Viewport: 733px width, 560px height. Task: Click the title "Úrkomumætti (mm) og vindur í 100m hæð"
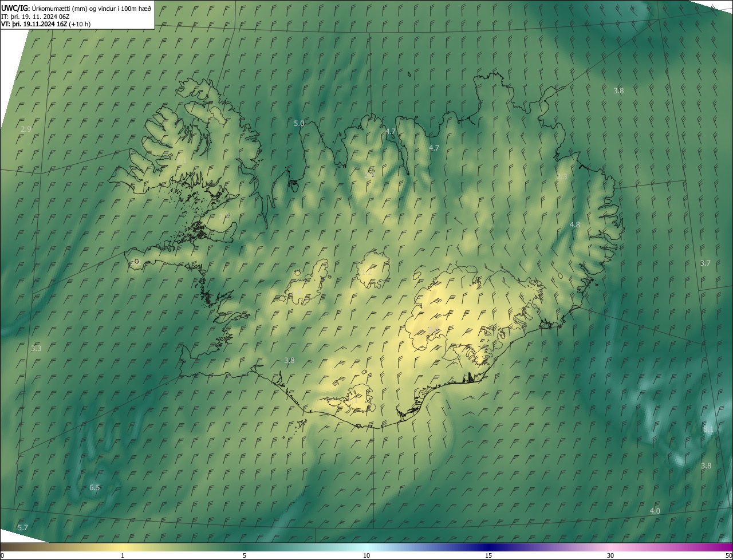click(x=91, y=8)
